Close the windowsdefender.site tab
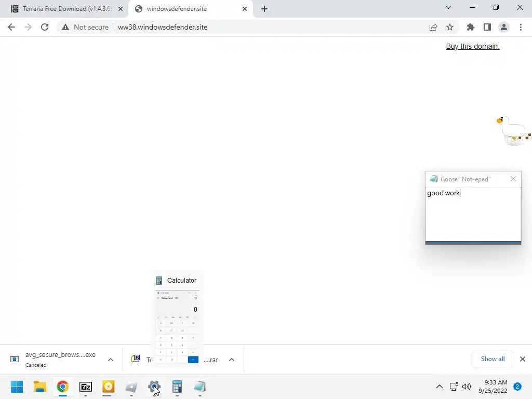This screenshot has height=399, width=532. [x=245, y=9]
